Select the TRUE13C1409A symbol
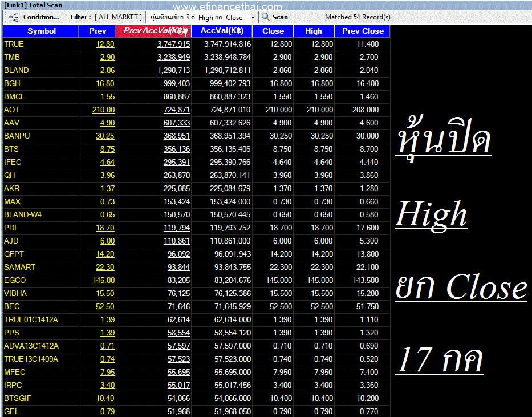The width and height of the screenshot is (532, 417). pos(31,359)
